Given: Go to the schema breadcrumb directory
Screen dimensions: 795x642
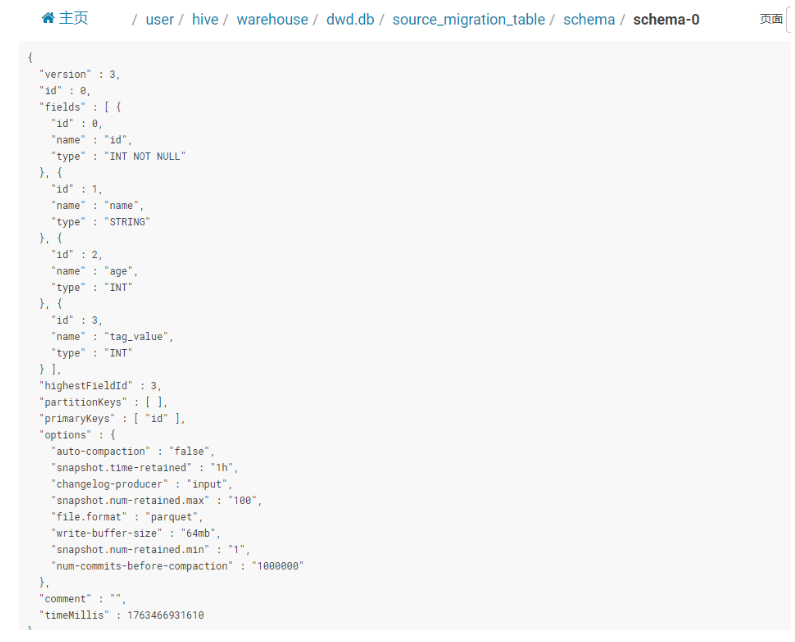Looking at the screenshot, I should tap(589, 19).
